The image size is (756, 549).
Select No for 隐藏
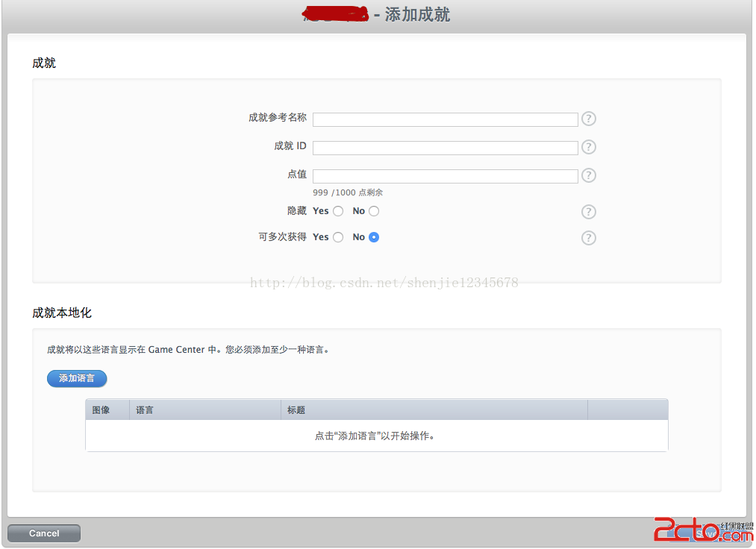[x=374, y=211]
